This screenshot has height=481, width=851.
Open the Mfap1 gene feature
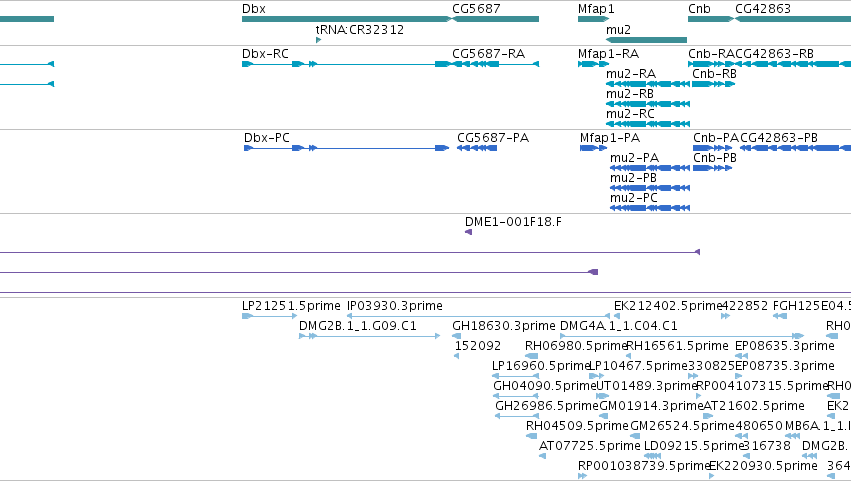(x=594, y=19)
